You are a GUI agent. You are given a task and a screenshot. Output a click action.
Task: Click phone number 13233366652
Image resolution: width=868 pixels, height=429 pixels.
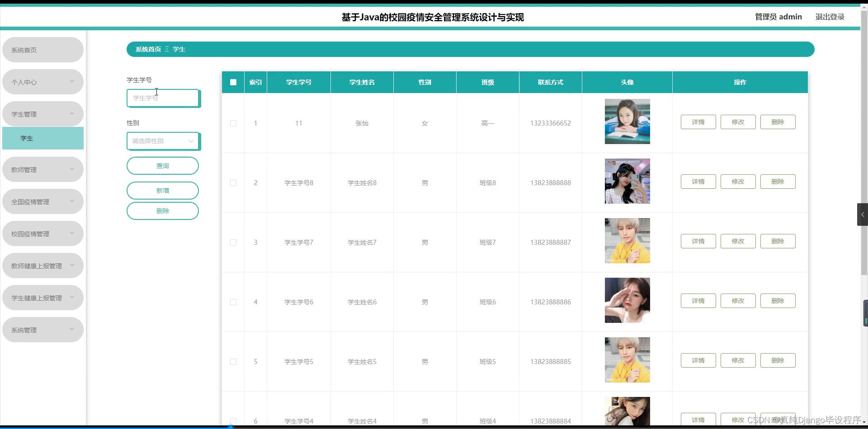click(x=551, y=123)
